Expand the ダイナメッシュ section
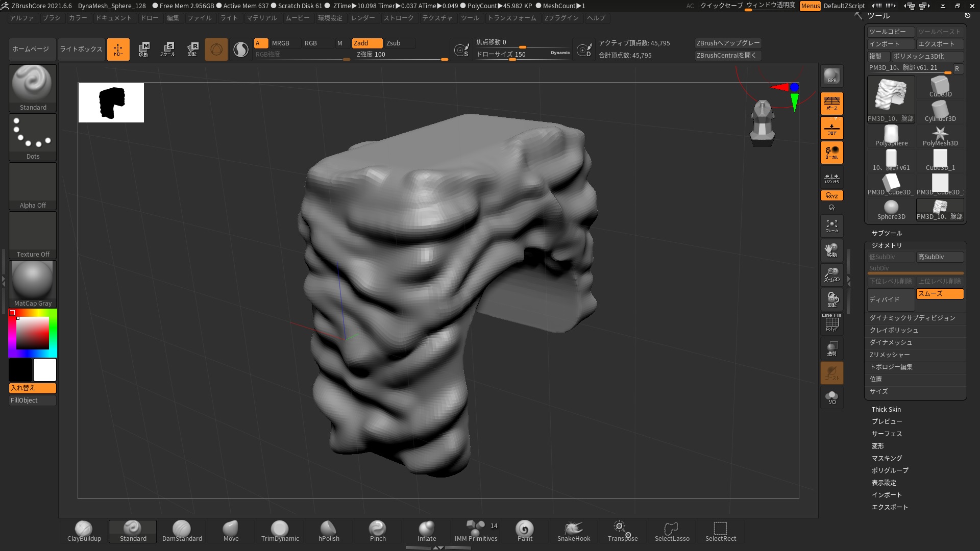980x551 pixels. click(x=891, y=342)
